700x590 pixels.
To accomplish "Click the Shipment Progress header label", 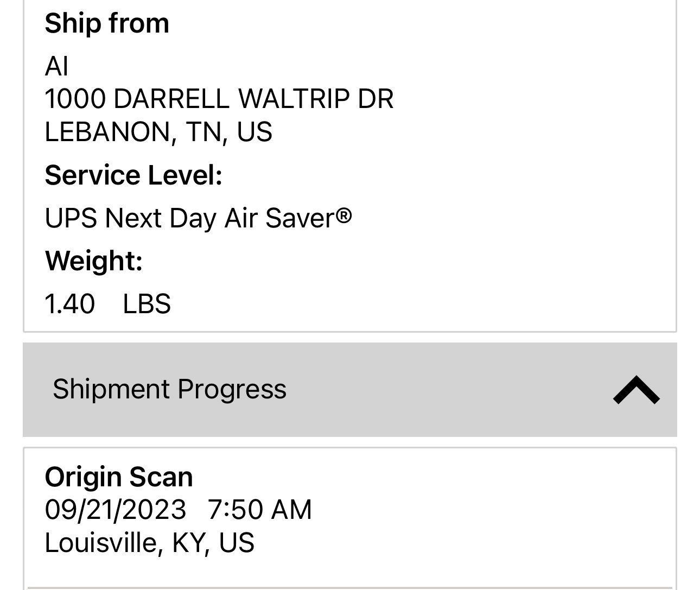I will (169, 389).
